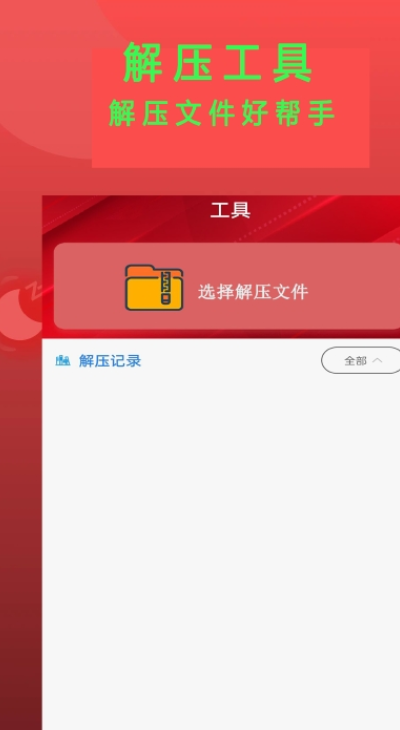Click the up chevron inside 全部 pill
400x730 pixels.
click(377, 360)
